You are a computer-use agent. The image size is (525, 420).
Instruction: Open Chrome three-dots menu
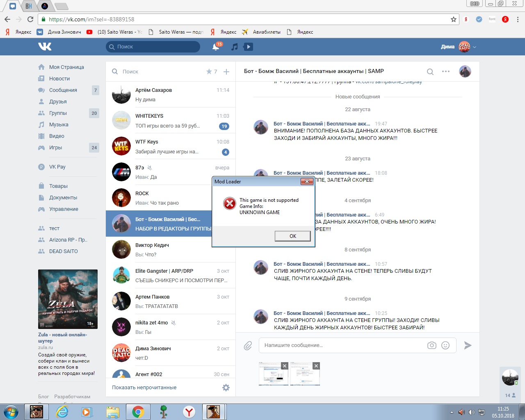[518, 19]
